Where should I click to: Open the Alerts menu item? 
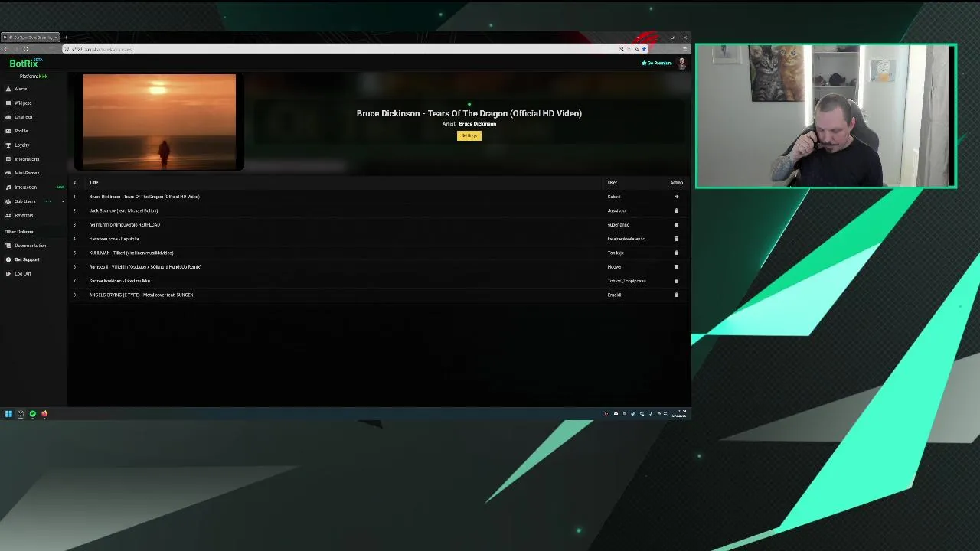click(x=21, y=89)
